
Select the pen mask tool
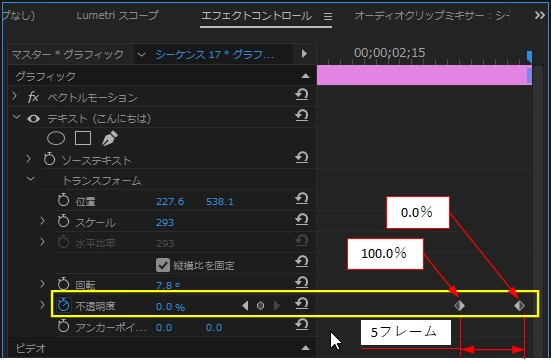pos(110,138)
